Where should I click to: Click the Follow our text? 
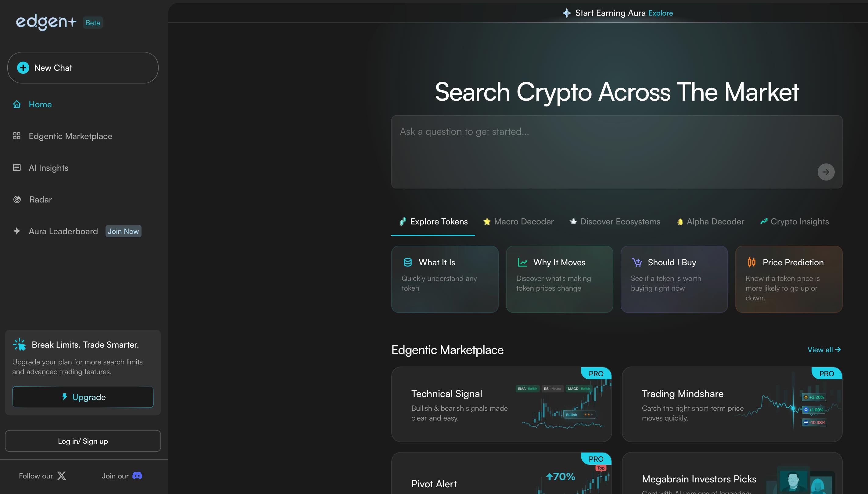(36, 476)
